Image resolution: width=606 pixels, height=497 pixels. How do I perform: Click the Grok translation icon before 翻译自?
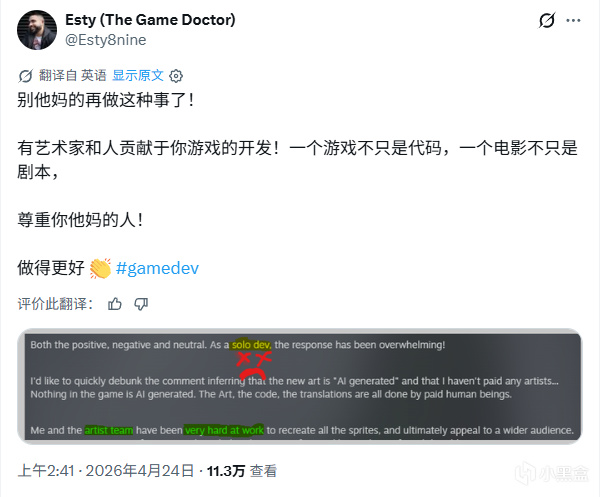point(26,76)
